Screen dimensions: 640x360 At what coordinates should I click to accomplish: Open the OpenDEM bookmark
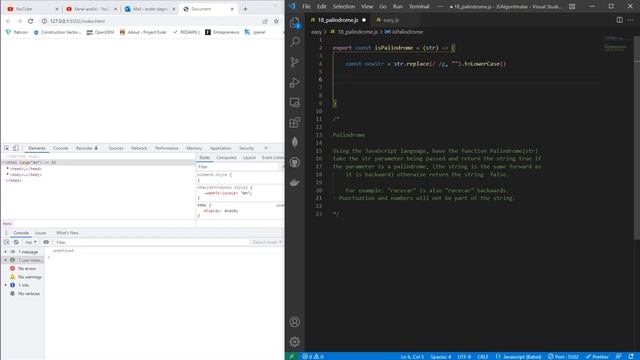click(100, 32)
